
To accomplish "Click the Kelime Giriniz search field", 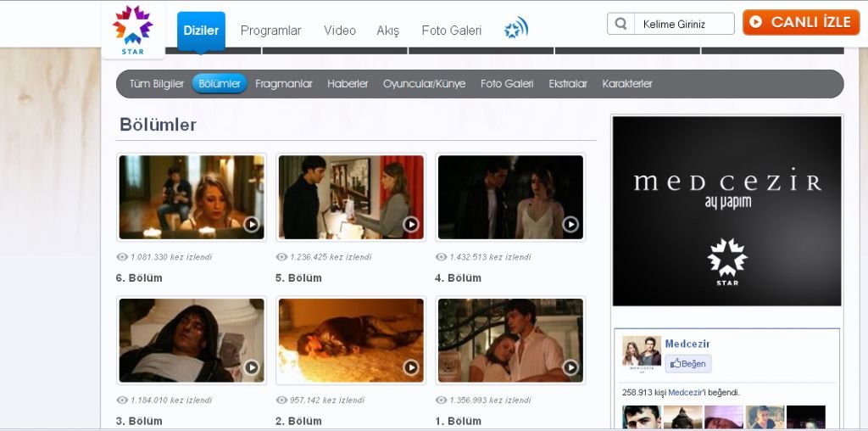I will 683,24.
